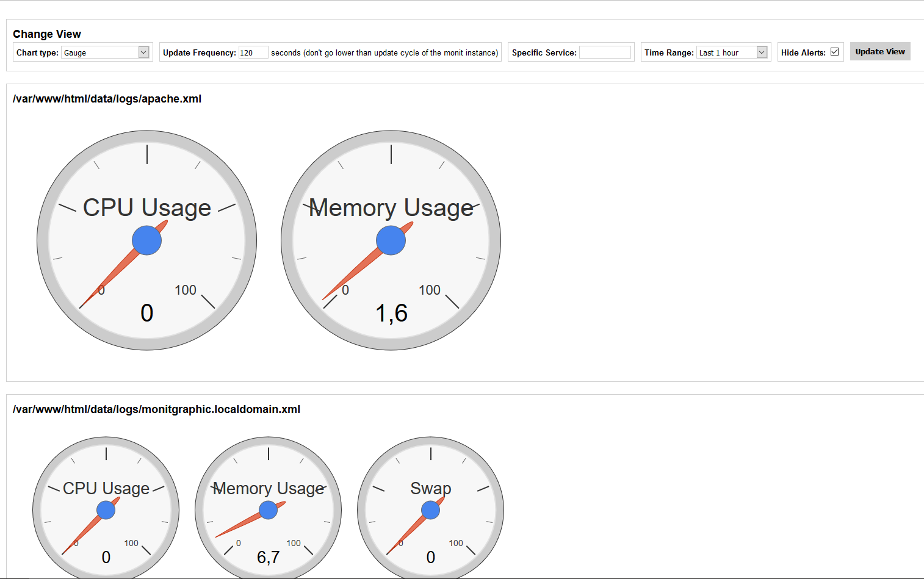
Task: Click the 100 mark on the Memory gauge
Action: [x=429, y=290]
